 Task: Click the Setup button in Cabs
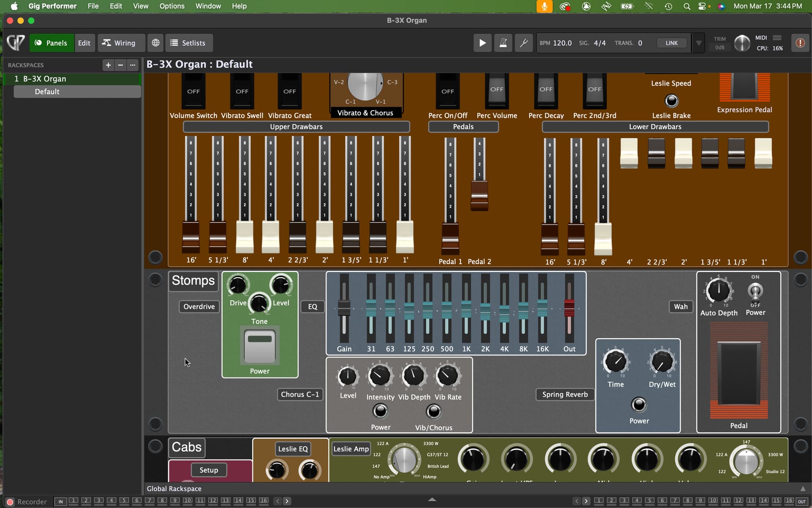pyautogui.click(x=208, y=470)
